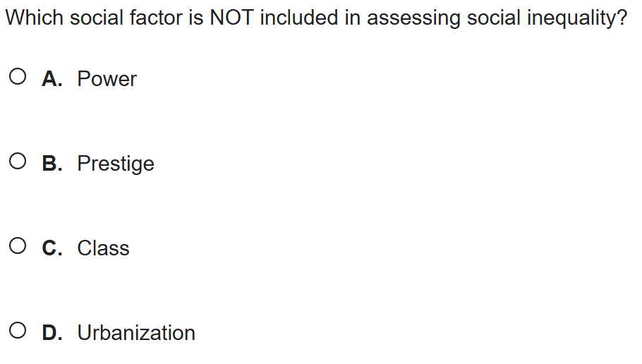Click the answer text "Urbanization"
This screenshot has width=642, height=364.
tap(136, 333)
